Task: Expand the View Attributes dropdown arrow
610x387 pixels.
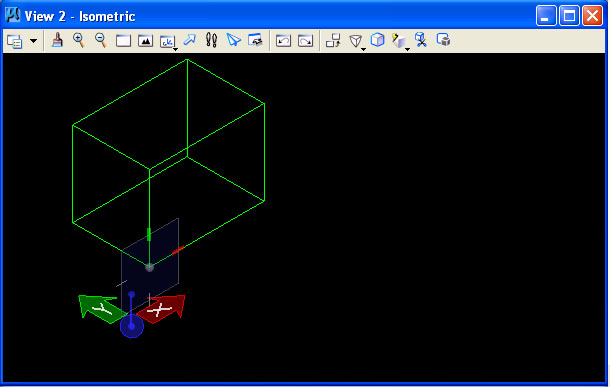Action: click(34, 41)
